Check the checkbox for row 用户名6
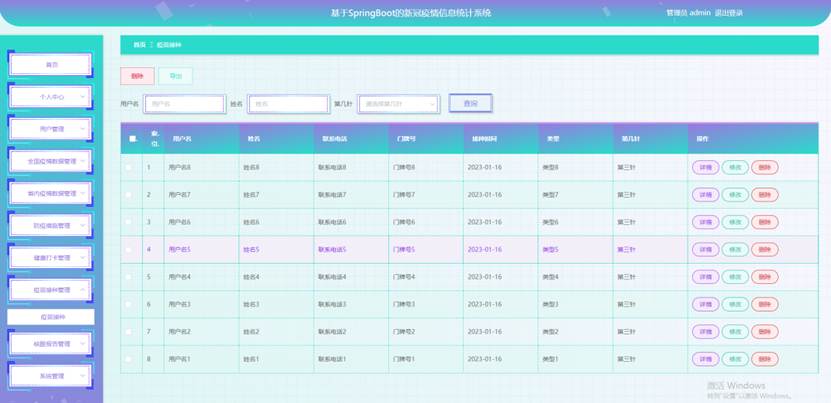831x403 pixels. [x=128, y=222]
